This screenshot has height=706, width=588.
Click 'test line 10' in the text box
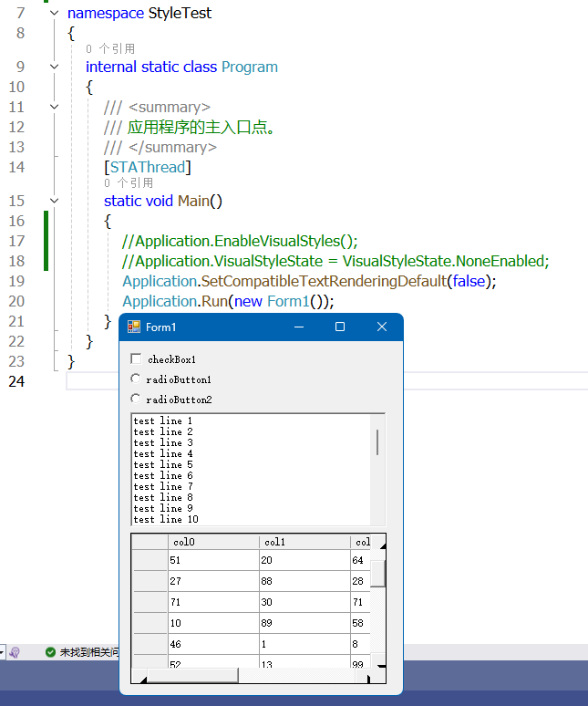pos(166,519)
